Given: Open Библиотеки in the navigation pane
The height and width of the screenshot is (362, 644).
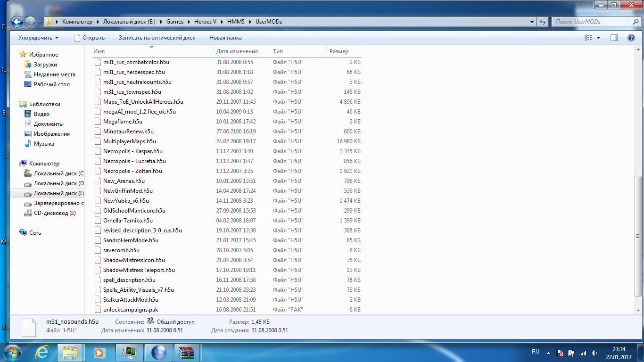Looking at the screenshot, I should pyautogui.click(x=44, y=104).
